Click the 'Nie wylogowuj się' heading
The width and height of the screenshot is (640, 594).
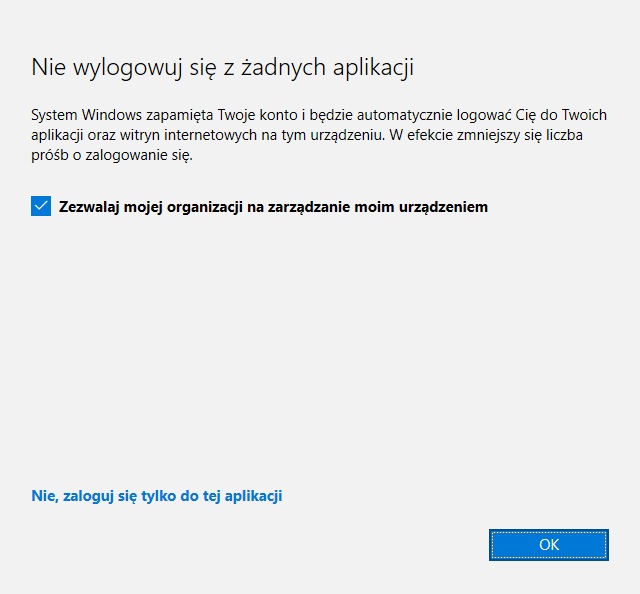[x=222, y=67]
